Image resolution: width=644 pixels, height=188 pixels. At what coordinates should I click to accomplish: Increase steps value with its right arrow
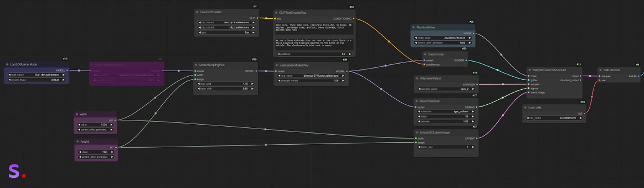pyautogui.click(x=473, y=117)
